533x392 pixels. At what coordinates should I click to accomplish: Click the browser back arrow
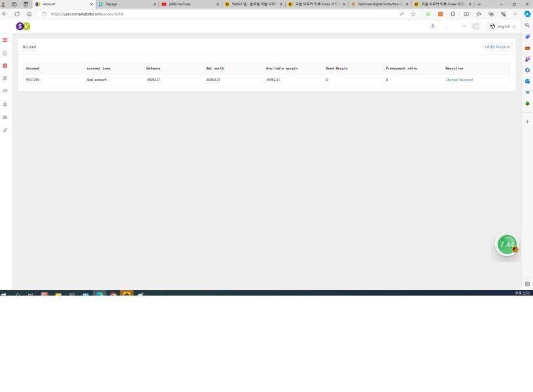(x=5, y=14)
